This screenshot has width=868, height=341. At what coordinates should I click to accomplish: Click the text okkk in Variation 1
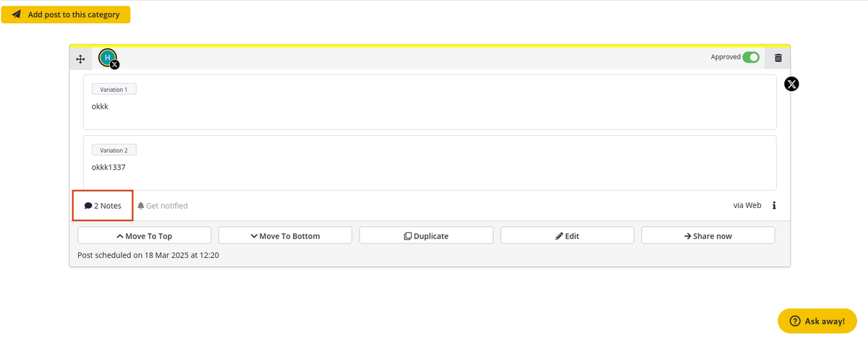point(100,106)
